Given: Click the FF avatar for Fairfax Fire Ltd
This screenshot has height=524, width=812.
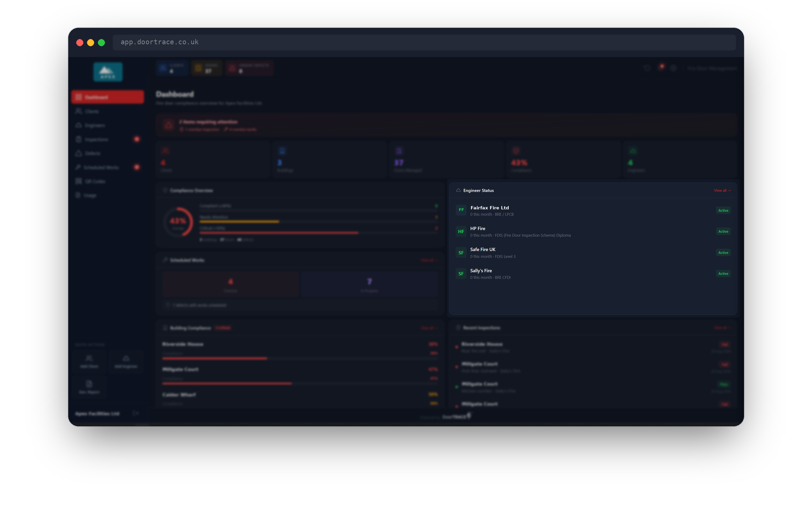Looking at the screenshot, I should 461,210.
